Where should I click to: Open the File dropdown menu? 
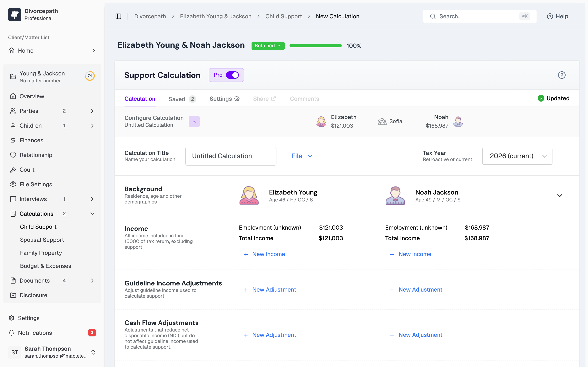(302, 156)
